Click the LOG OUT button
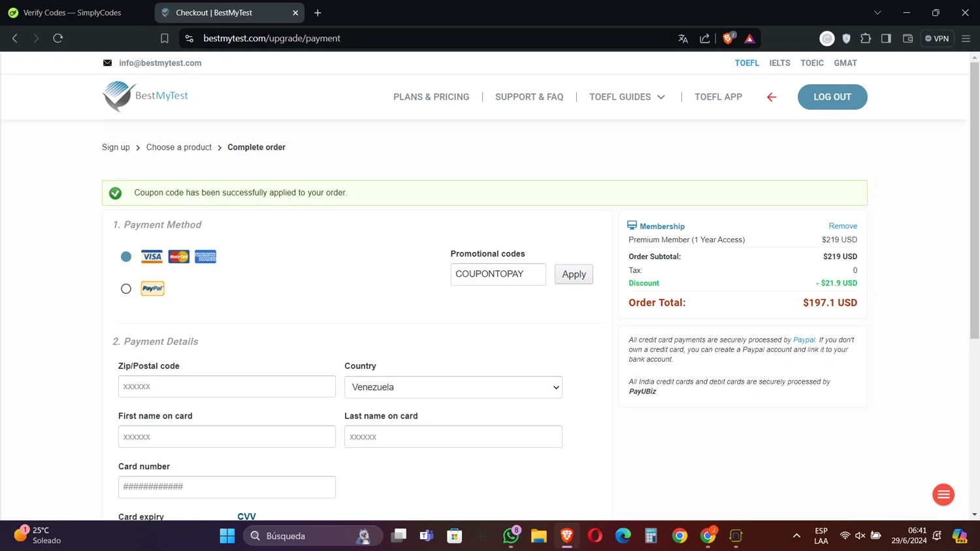 tap(832, 97)
